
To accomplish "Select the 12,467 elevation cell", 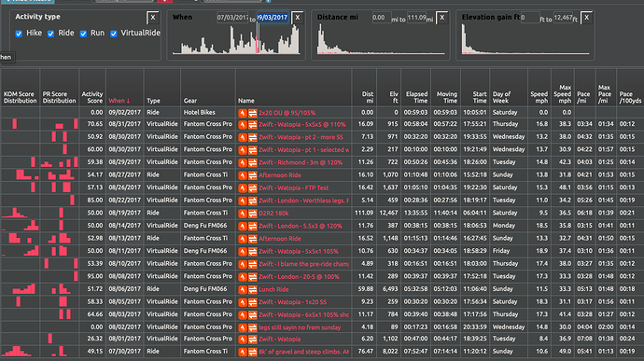I will 388,214.
